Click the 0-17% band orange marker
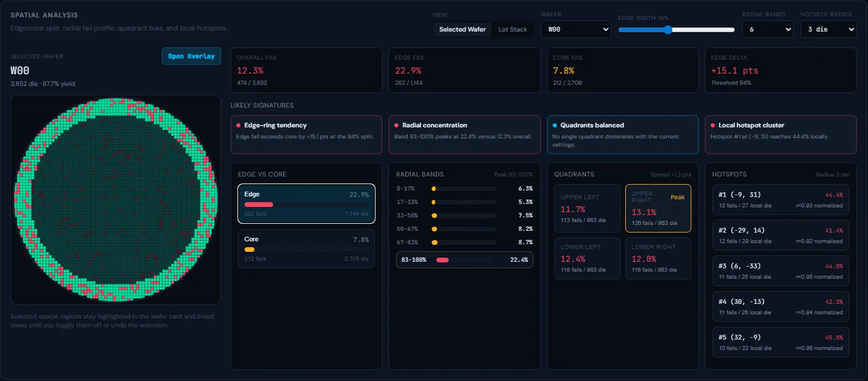 (433, 189)
